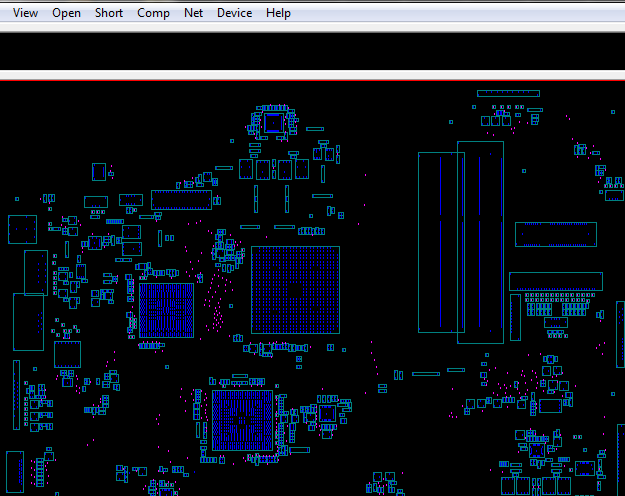
Task: Open the Short menu
Action: pyautogui.click(x=109, y=13)
